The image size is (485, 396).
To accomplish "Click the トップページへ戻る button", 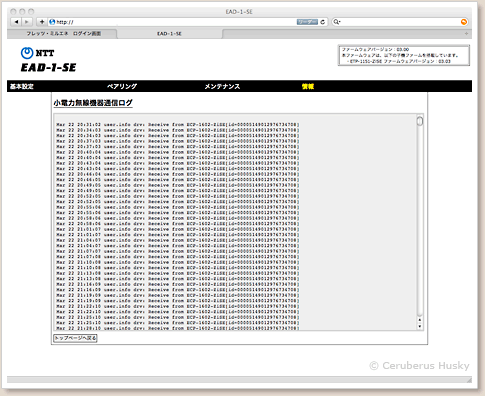I will point(75,338).
